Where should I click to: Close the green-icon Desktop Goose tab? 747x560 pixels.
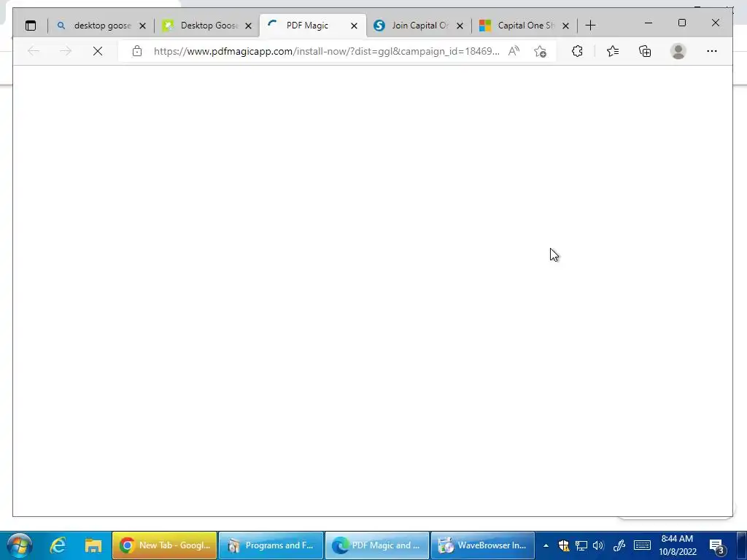click(x=248, y=26)
